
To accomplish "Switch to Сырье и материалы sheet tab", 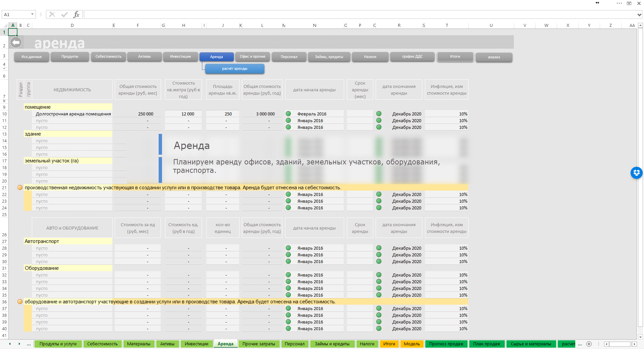I will point(531,344).
